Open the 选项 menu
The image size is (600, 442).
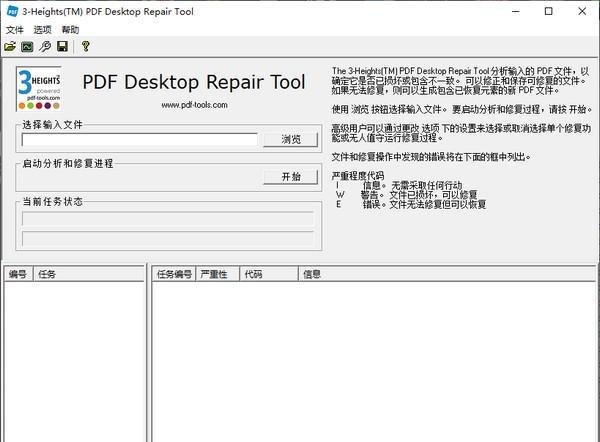pyautogui.click(x=42, y=29)
